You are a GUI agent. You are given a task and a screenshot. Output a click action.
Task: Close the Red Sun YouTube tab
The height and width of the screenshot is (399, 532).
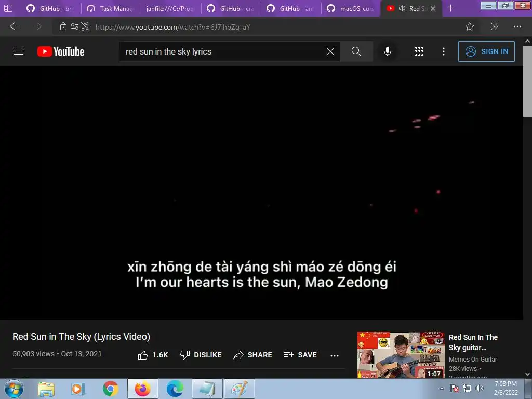pyautogui.click(x=433, y=8)
